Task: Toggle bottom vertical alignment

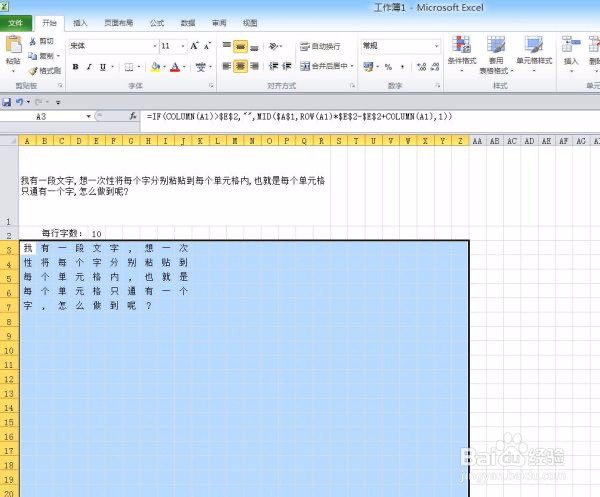Action: 254,46
